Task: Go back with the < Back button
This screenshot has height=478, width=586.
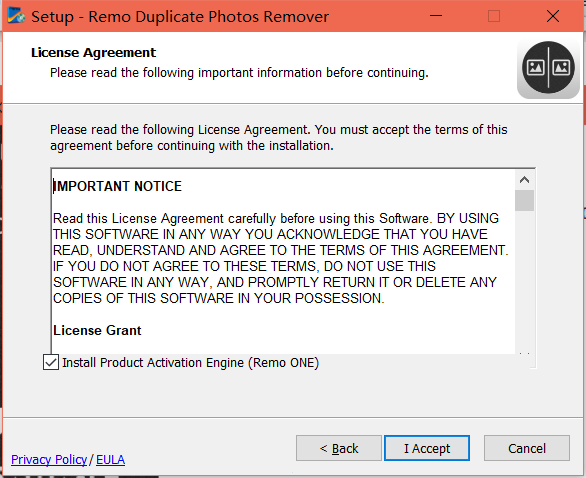Action: pyautogui.click(x=339, y=448)
